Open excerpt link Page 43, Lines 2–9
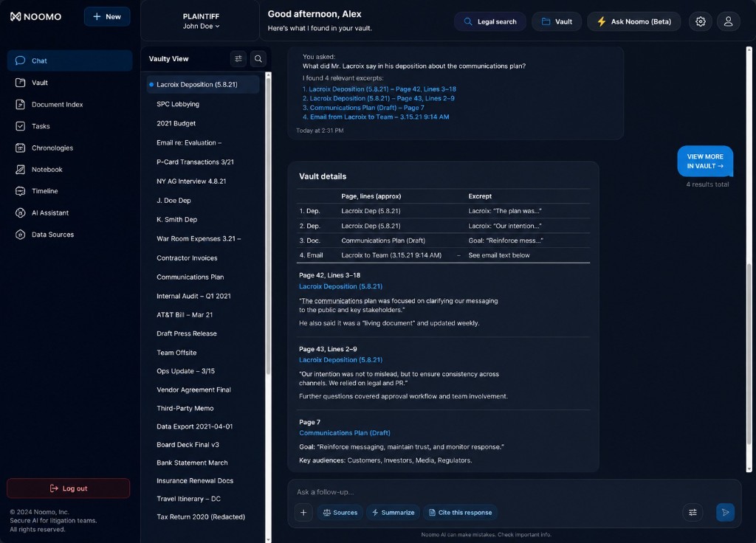Image resolution: width=756 pixels, height=543 pixels. [x=379, y=98]
